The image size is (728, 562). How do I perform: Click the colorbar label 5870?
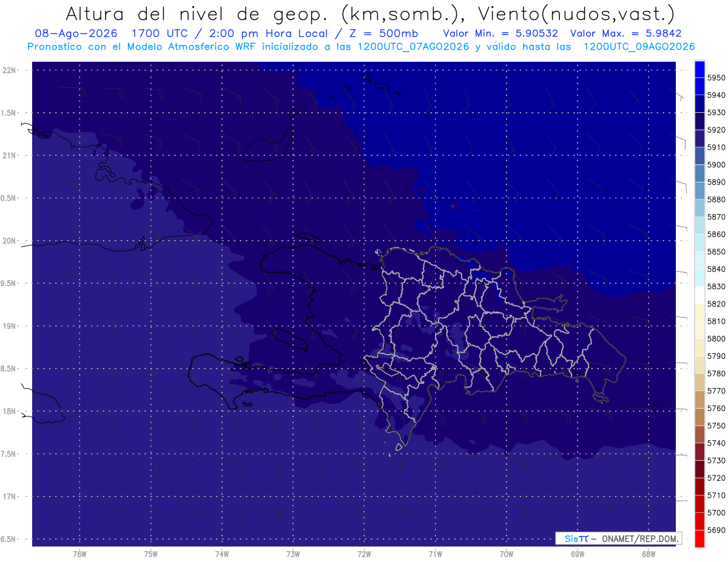(716, 216)
